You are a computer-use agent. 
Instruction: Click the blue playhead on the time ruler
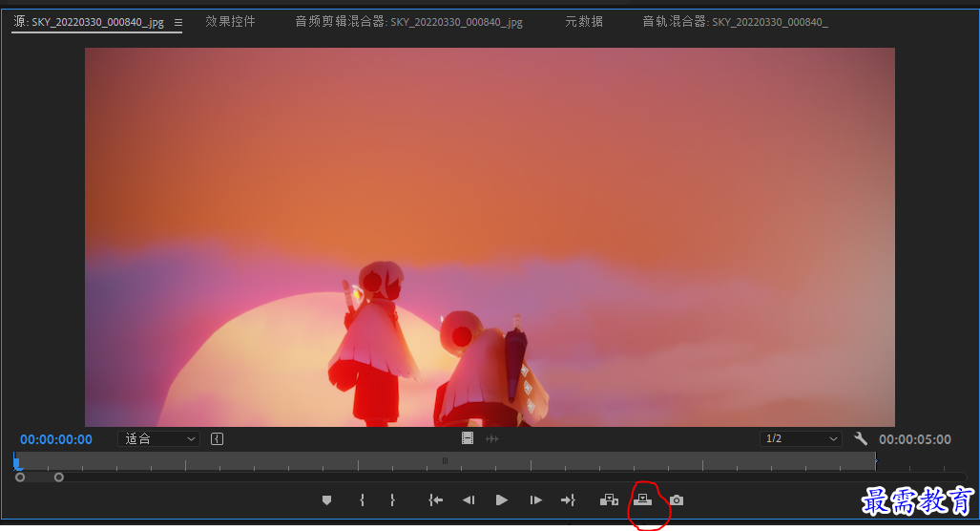17,463
